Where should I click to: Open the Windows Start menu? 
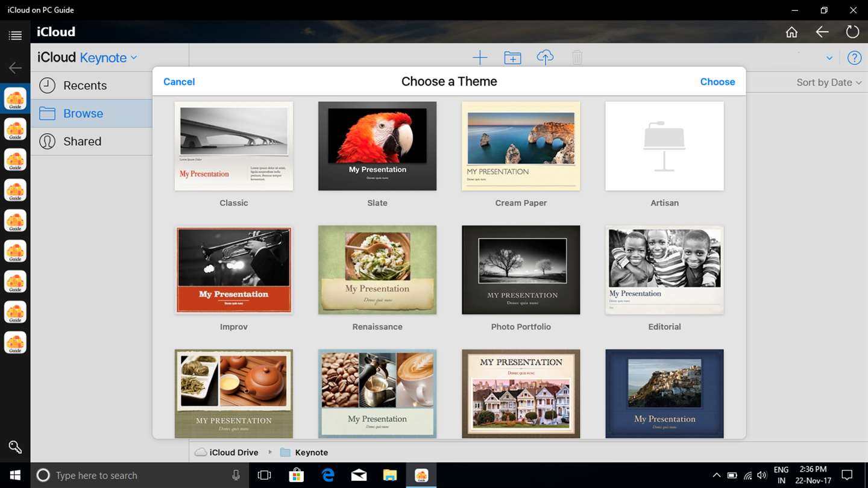pos(15,475)
